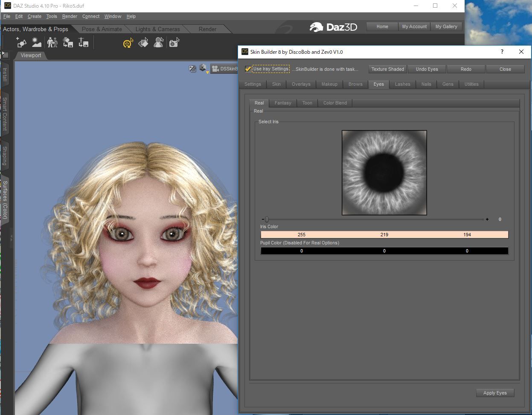Open the viewport draw style cube menu
The width and height of the screenshot is (532, 415).
tap(203, 69)
